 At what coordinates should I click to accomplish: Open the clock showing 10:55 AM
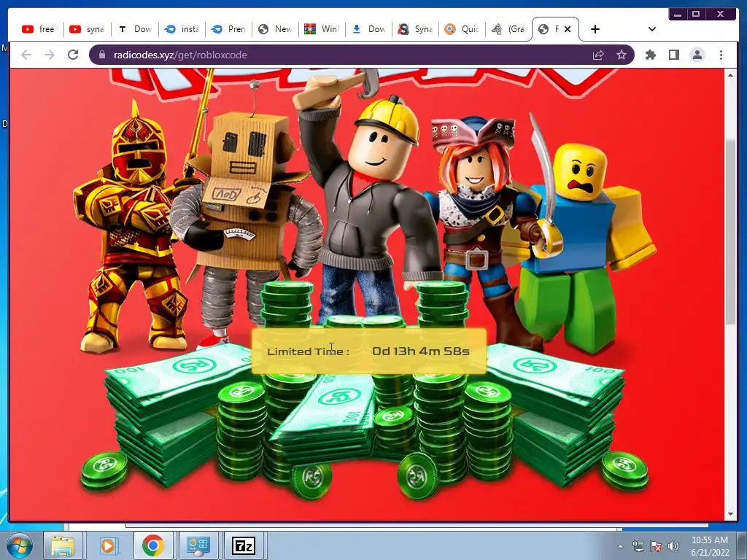(710, 546)
